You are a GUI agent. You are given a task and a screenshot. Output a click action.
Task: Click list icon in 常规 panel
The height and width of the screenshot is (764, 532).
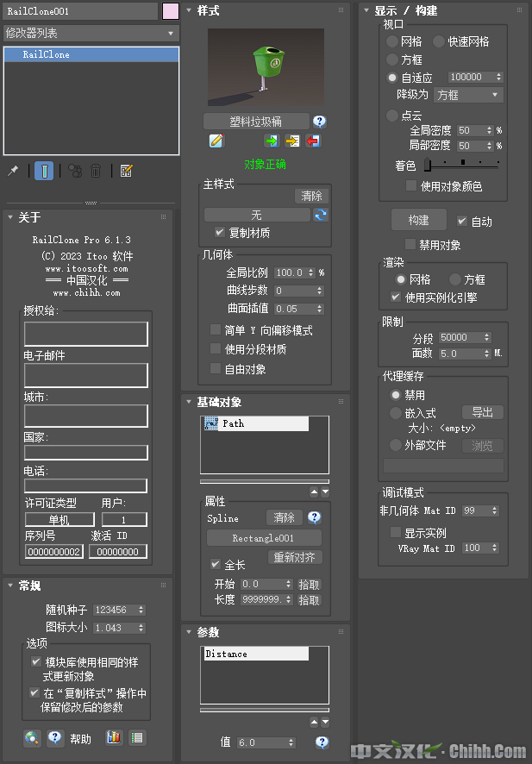(x=137, y=737)
